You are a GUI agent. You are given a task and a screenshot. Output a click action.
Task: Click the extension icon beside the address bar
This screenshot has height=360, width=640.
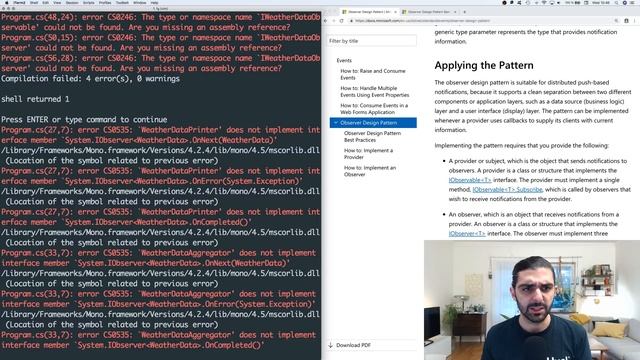(x=627, y=21)
